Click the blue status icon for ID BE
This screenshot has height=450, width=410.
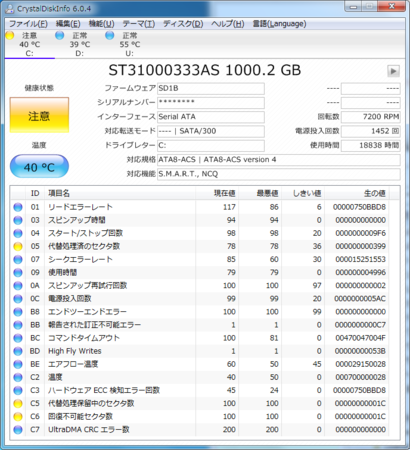coord(18,364)
